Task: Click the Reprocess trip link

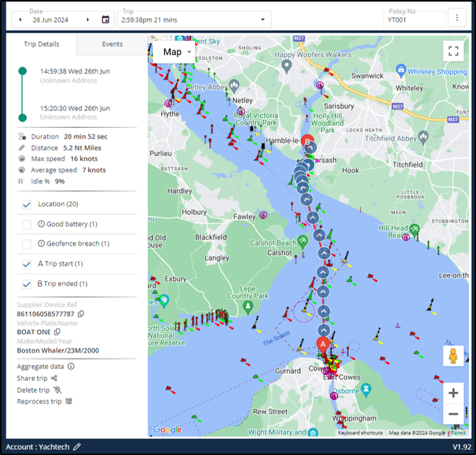Action: 39,401
